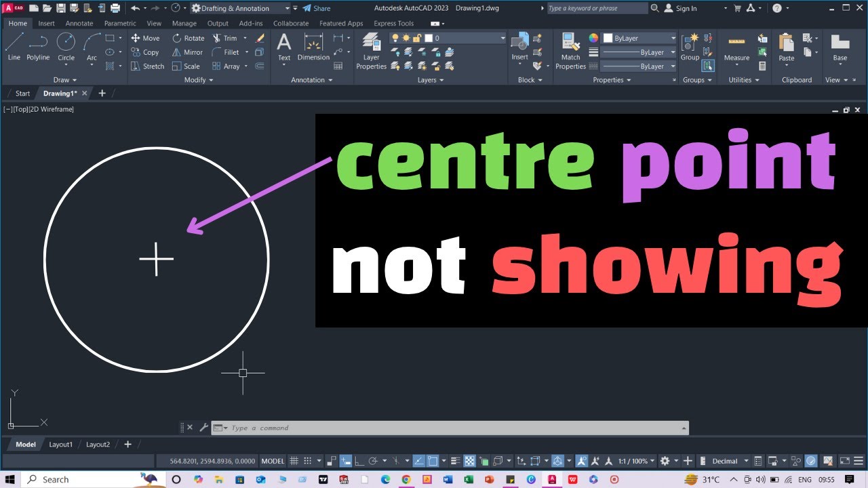Image resolution: width=868 pixels, height=488 pixels.
Task: Select the Polyline tool
Action: pos(38,47)
